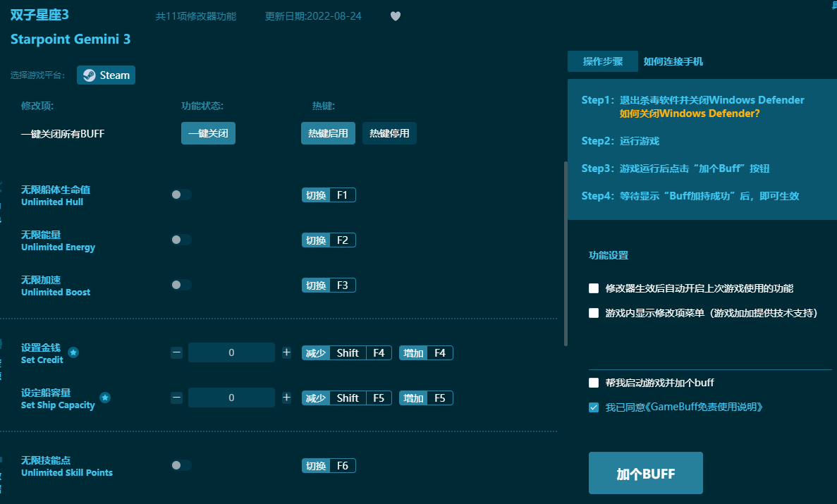This screenshot has height=504, width=837.
Task: Click the 功能设置 heading
Action: click(x=609, y=255)
